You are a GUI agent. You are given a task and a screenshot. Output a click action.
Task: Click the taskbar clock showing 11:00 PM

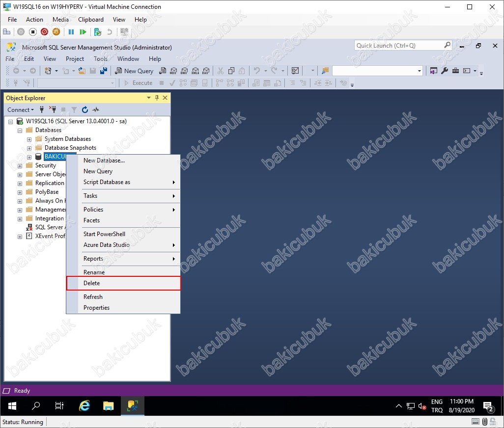pos(462,406)
